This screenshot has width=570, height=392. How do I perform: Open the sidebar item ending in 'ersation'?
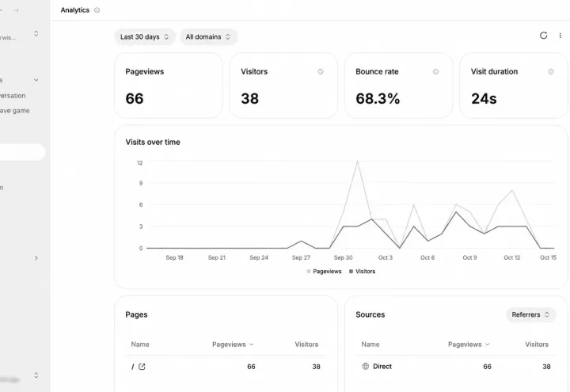[13, 96]
